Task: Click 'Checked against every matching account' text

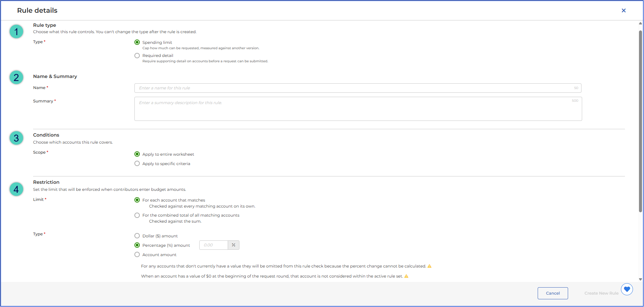Action: [x=202, y=206]
